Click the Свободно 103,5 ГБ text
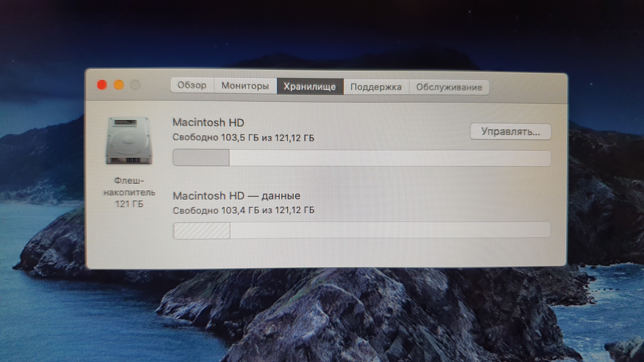Image resolution: width=644 pixels, height=362 pixels. pos(243,138)
